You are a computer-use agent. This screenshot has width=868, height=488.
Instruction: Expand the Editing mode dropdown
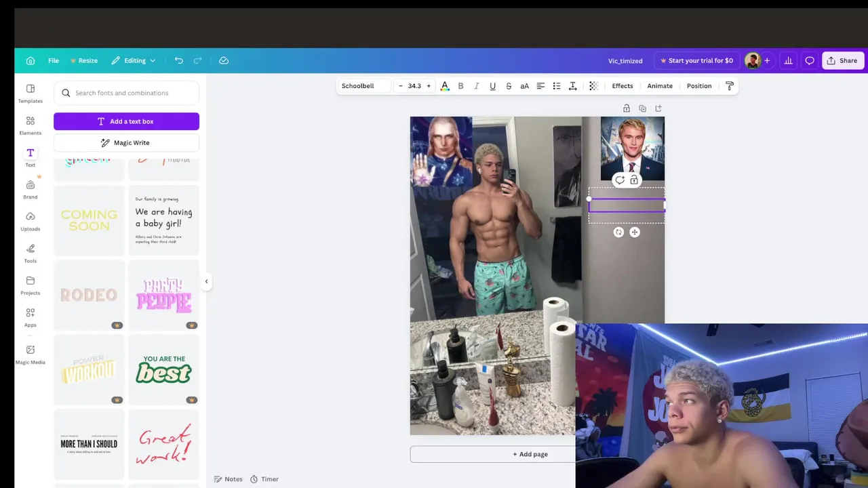tap(134, 60)
